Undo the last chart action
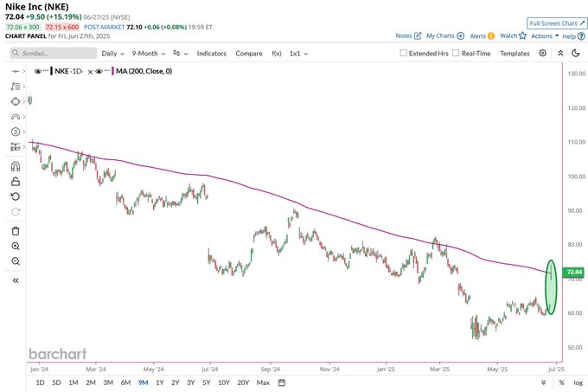 [15, 196]
